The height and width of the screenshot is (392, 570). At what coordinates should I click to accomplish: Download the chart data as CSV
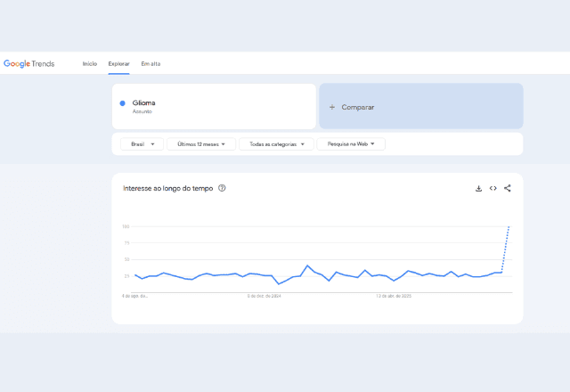pyautogui.click(x=479, y=188)
